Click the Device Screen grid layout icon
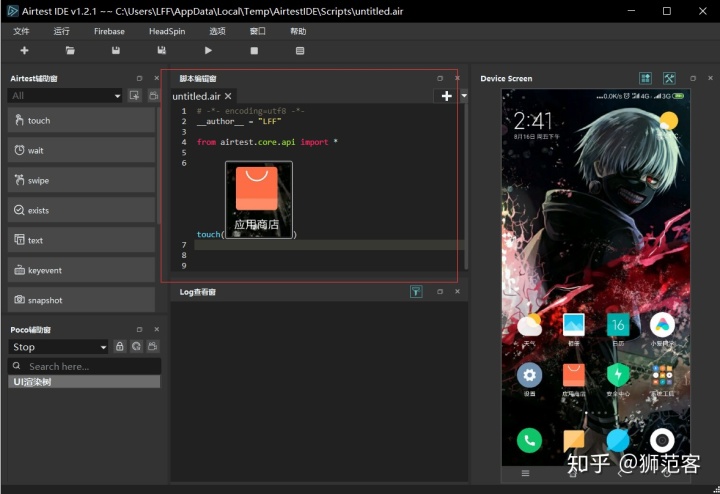The image size is (720, 494). 646,79
